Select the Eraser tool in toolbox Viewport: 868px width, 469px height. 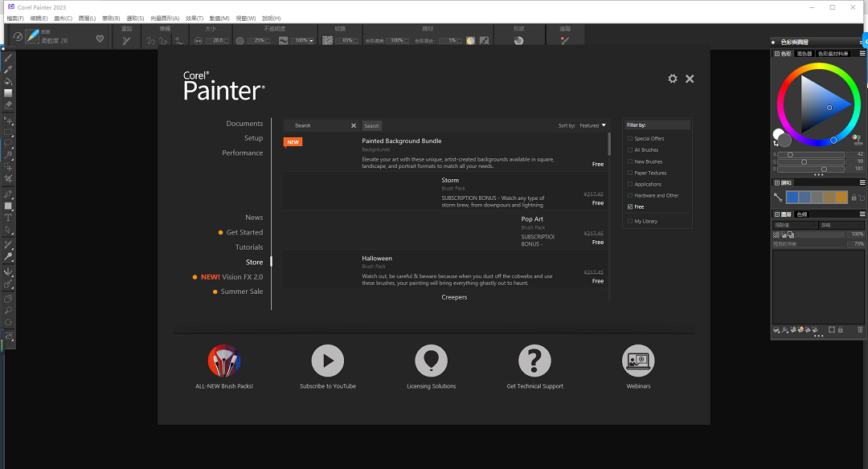click(x=8, y=104)
